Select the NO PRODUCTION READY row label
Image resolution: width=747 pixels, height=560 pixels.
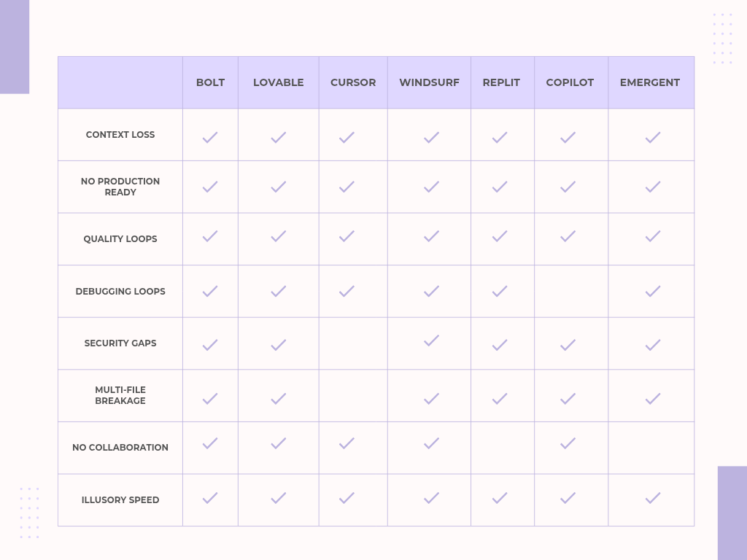[x=120, y=187]
